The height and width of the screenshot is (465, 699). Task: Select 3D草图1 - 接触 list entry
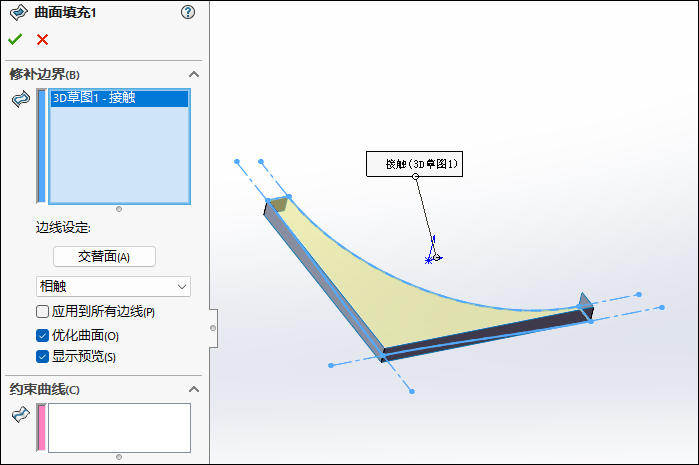118,98
